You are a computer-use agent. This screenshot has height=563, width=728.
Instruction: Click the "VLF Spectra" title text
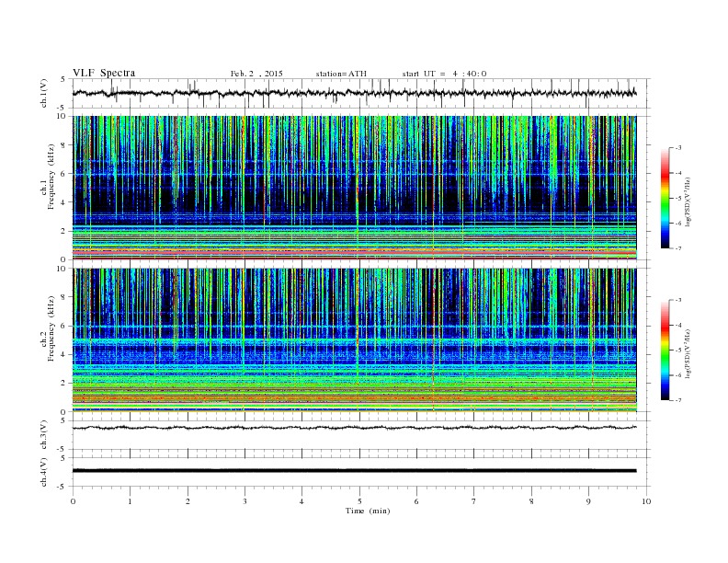pyautogui.click(x=104, y=73)
